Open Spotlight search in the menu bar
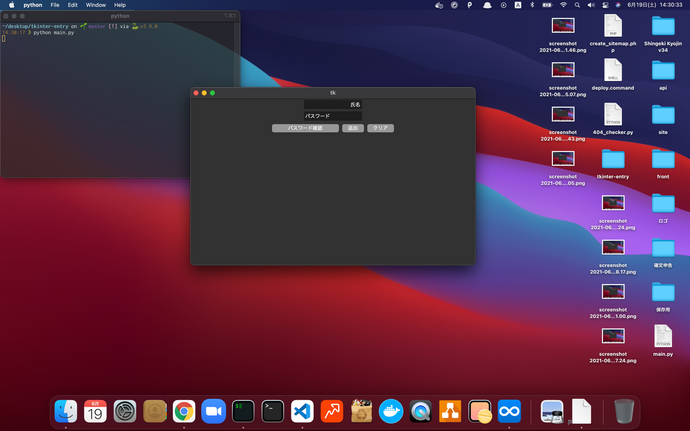 click(577, 5)
